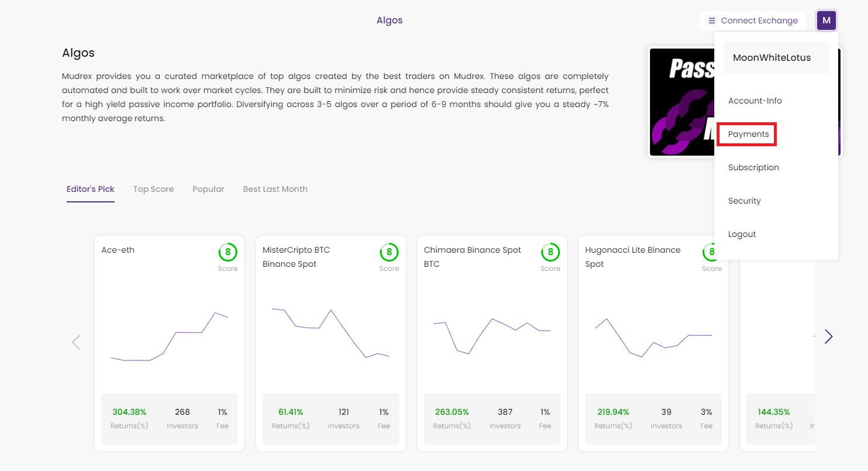Open the Passive income banner image
The image size is (868, 471).
[x=682, y=102]
